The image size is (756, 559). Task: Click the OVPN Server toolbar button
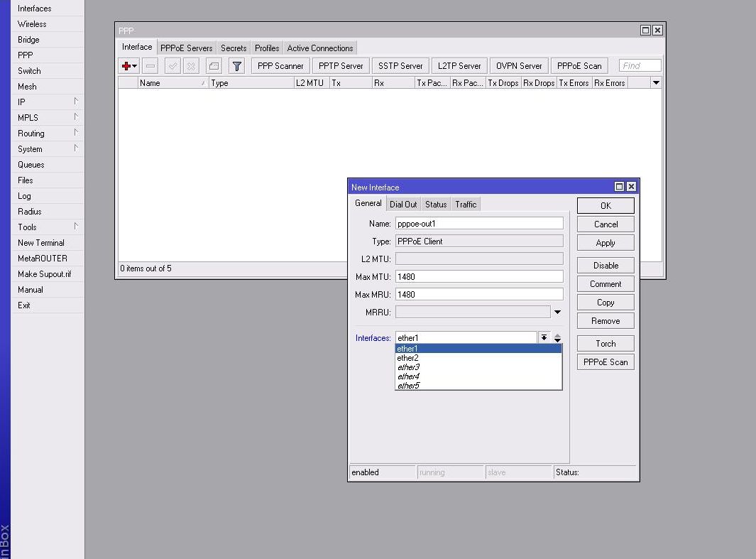(x=519, y=65)
